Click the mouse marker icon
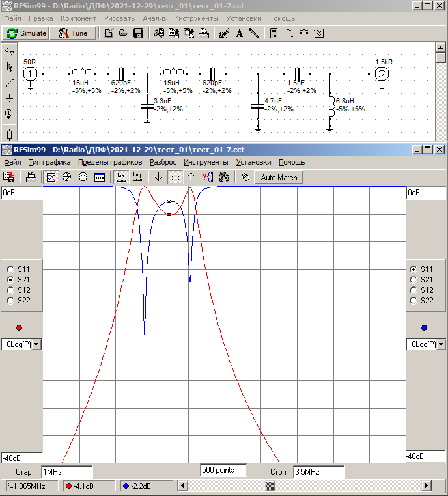Viewport: 448px width, 496px height. pyautogui.click(x=245, y=177)
